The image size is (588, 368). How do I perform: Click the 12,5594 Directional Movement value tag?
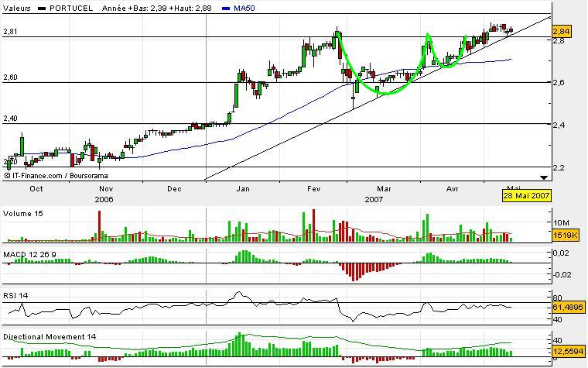pyautogui.click(x=568, y=352)
